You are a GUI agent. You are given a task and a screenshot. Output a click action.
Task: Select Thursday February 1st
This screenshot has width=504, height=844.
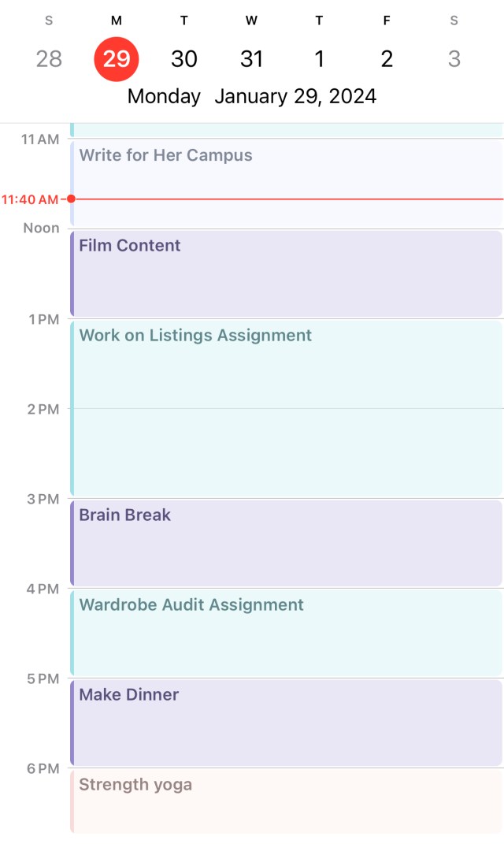[x=319, y=58]
